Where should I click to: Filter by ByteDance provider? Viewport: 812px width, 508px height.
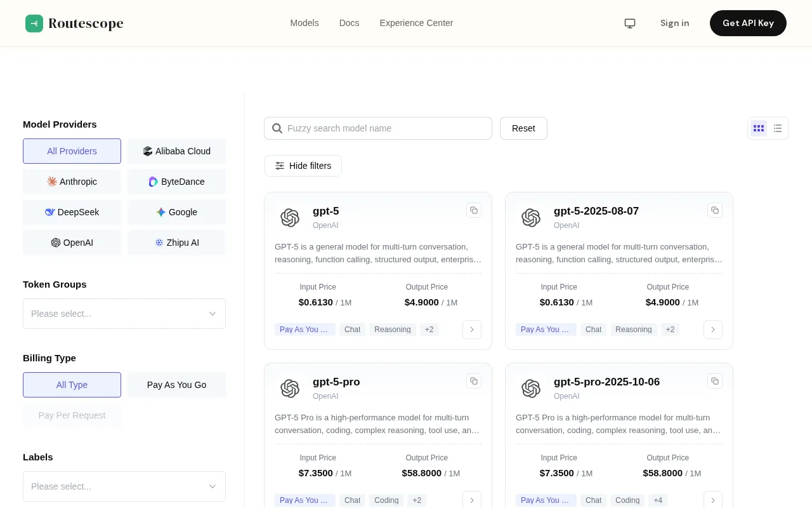tap(176, 182)
